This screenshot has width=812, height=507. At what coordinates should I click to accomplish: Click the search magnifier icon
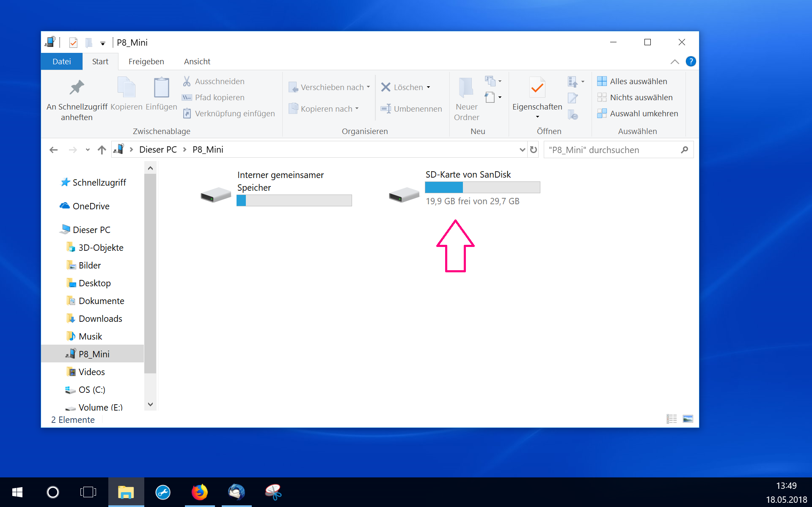click(x=685, y=150)
